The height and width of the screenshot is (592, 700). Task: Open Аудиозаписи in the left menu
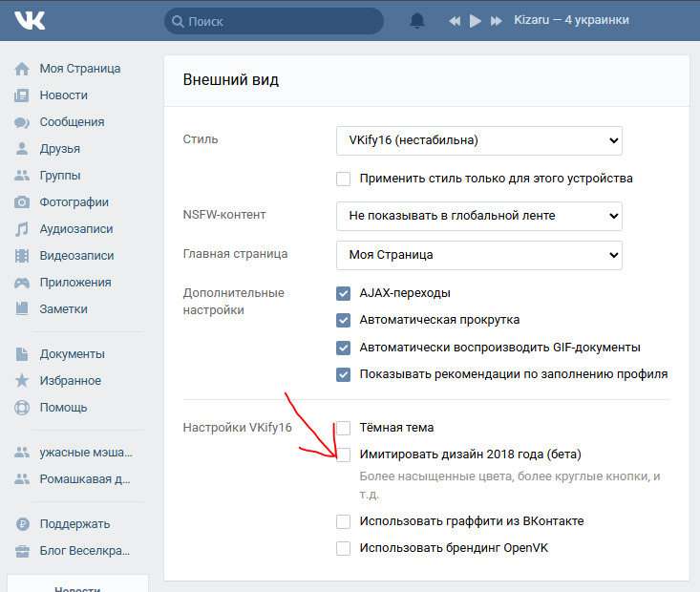(x=76, y=229)
